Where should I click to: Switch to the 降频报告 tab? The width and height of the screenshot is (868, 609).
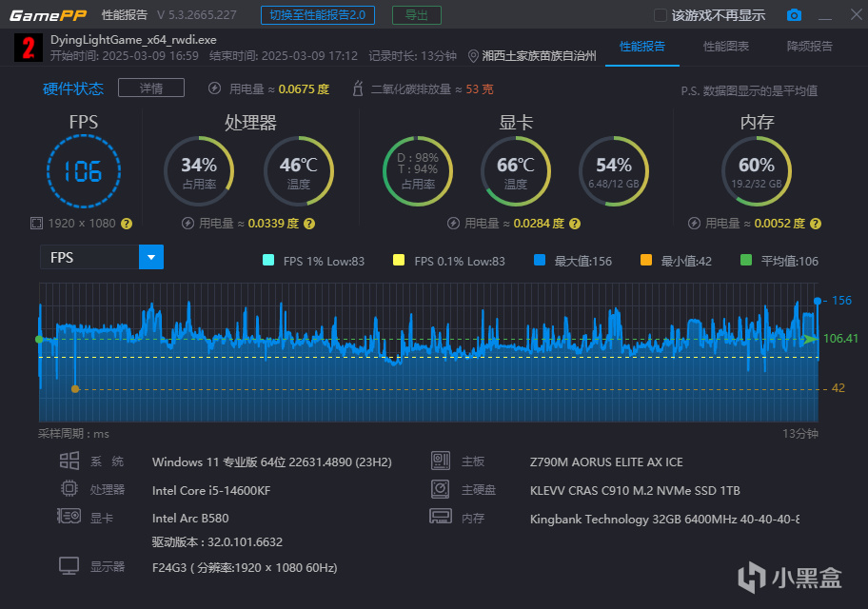coord(809,47)
